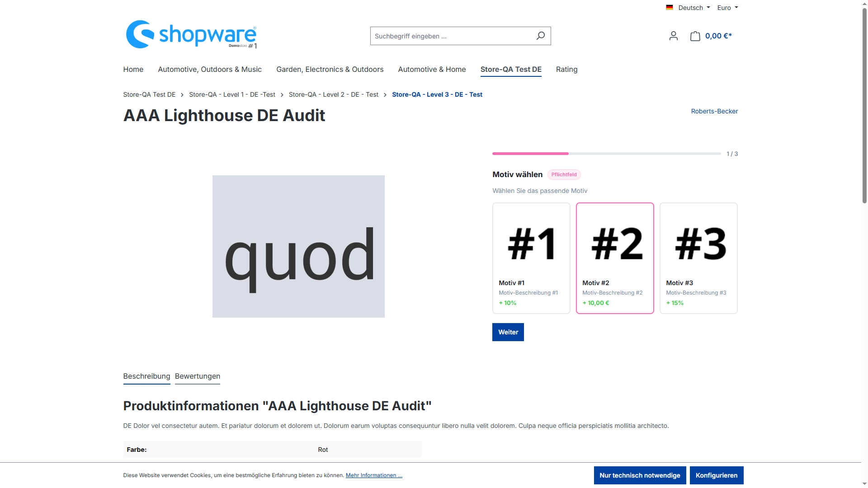Click the German flag icon
The image size is (868, 488).
pyautogui.click(x=670, y=7)
